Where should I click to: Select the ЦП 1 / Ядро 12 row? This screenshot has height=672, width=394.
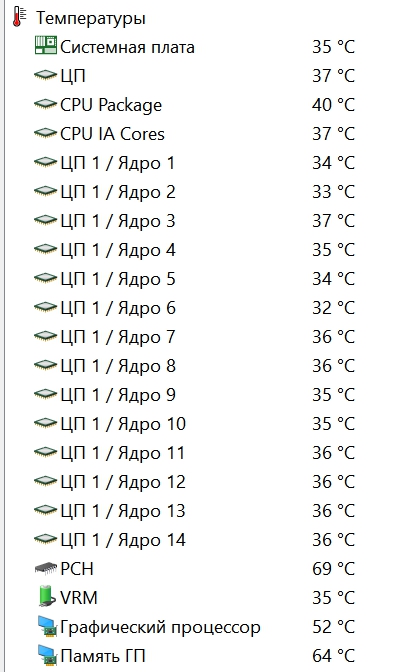195,482
